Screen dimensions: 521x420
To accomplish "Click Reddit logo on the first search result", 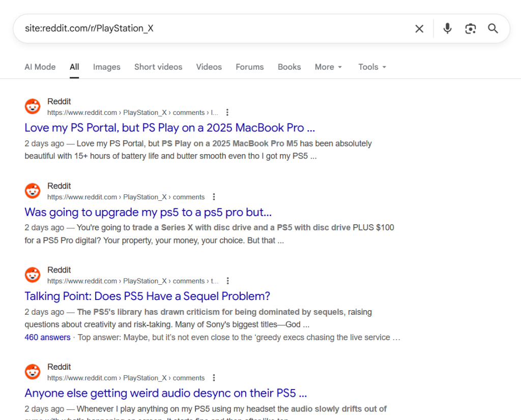I will point(33,107).
